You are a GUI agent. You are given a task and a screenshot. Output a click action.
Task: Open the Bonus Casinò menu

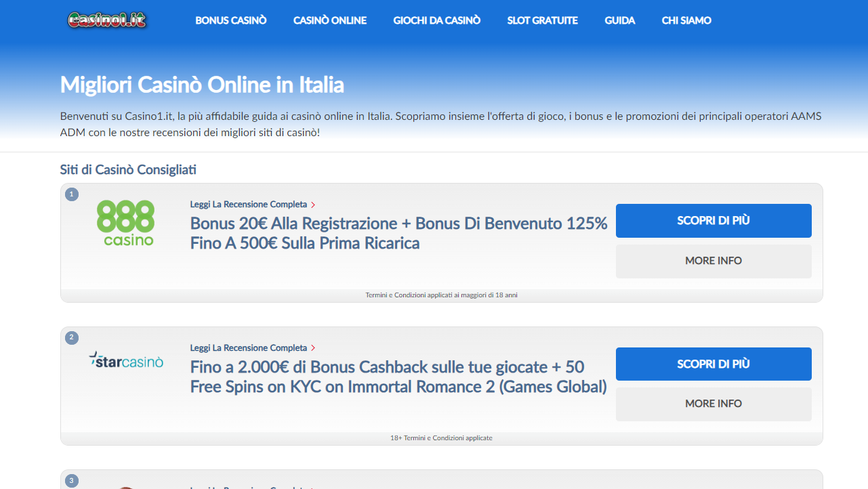[x=231, y=20]
